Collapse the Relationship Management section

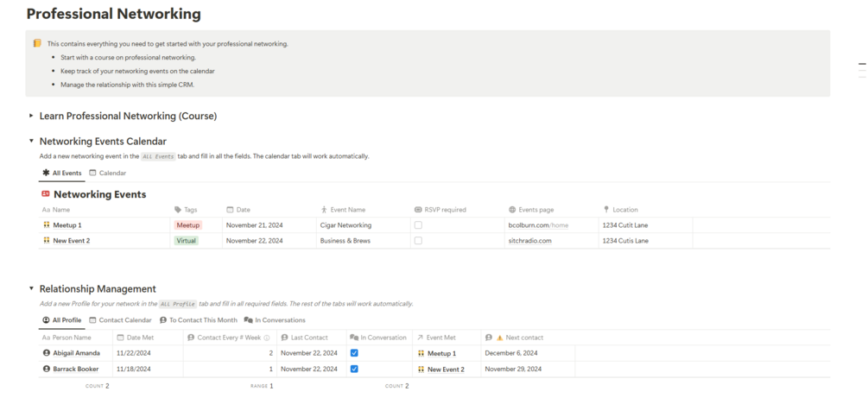coord(31,289)
